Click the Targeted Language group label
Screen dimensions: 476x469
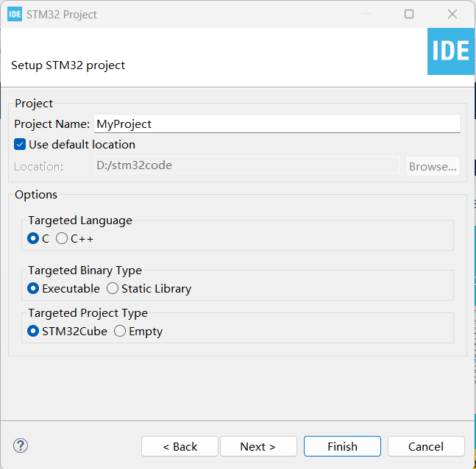coord(80,221)
